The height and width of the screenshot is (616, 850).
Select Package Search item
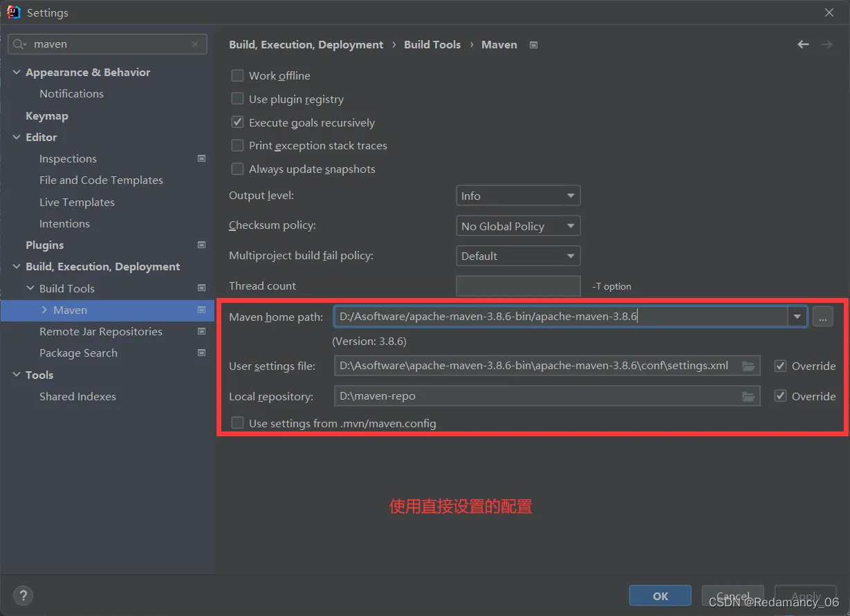78,353
